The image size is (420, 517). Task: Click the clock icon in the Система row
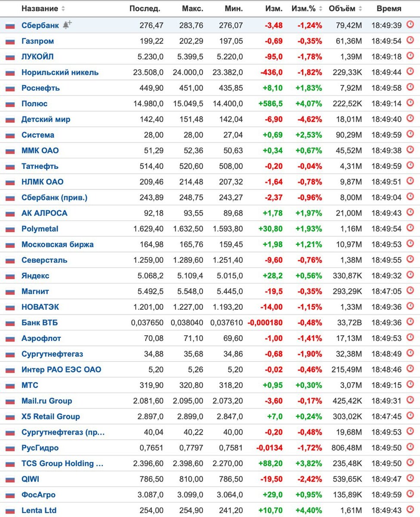pos(410,134)
